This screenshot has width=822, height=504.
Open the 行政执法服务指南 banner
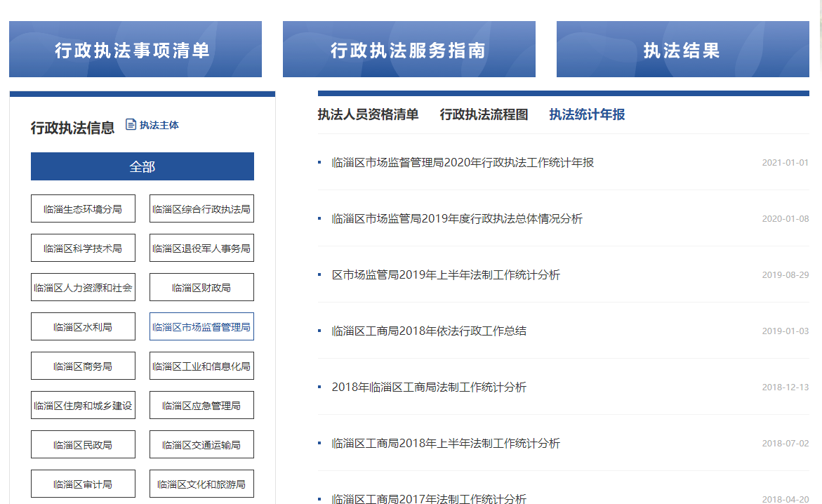coord(409,50)
